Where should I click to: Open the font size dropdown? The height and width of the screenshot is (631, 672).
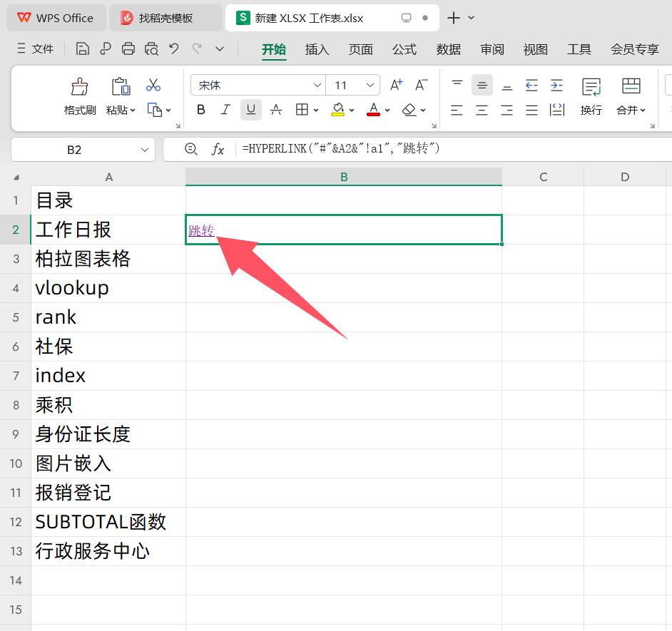(370, 86)
